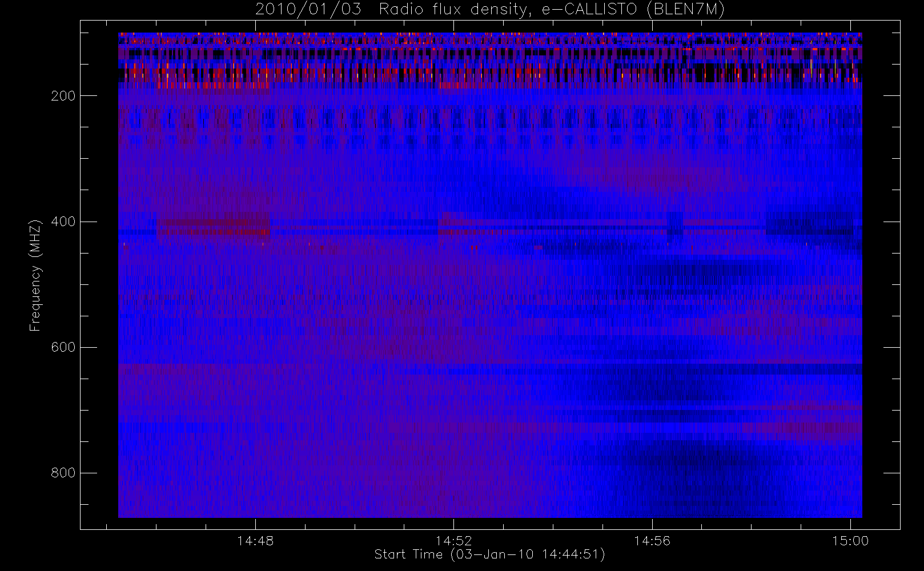Click the 400 frequency tick label
The height and width of the screenshot is (571, 924).
pyautogui.click(x=63, y=222)
